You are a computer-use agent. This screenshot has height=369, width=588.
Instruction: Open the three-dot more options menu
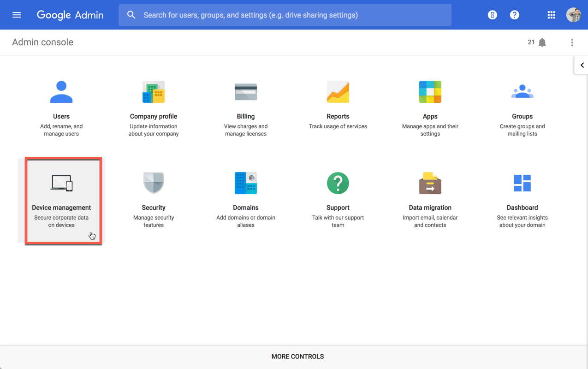[572, 42]
